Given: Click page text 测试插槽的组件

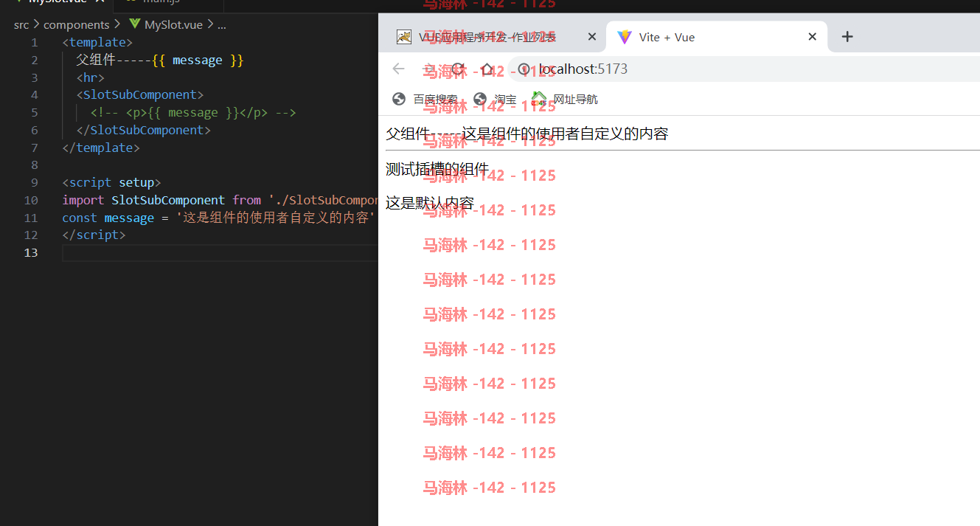Looking at the screenshot, I should (x=437, y=169).
